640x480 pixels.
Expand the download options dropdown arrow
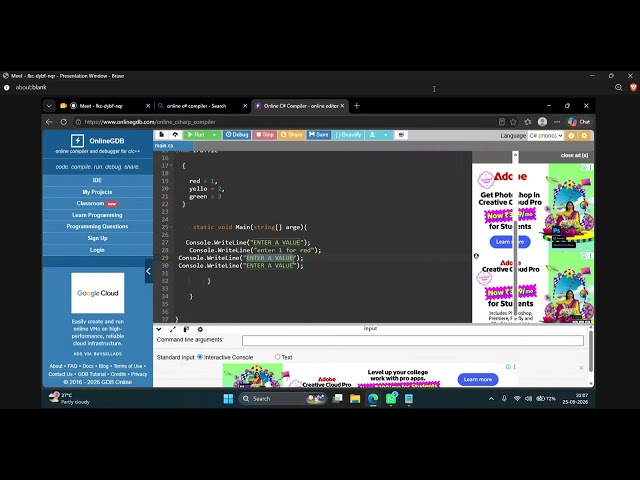point(386,135)
